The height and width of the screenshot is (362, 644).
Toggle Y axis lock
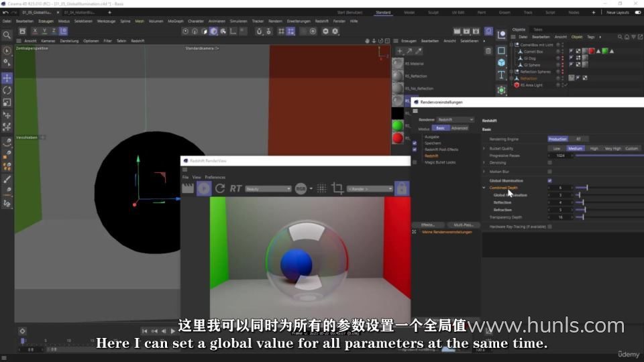[x=44, y=31]
